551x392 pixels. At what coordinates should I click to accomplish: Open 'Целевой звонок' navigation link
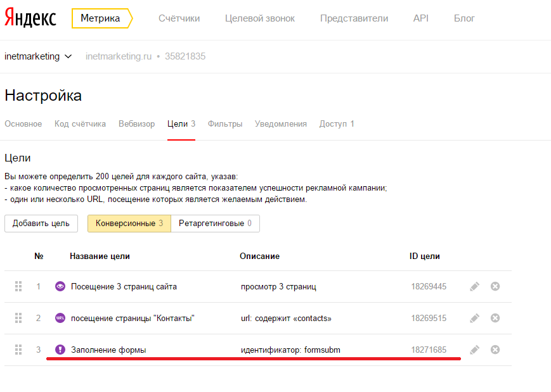point(260,18)
